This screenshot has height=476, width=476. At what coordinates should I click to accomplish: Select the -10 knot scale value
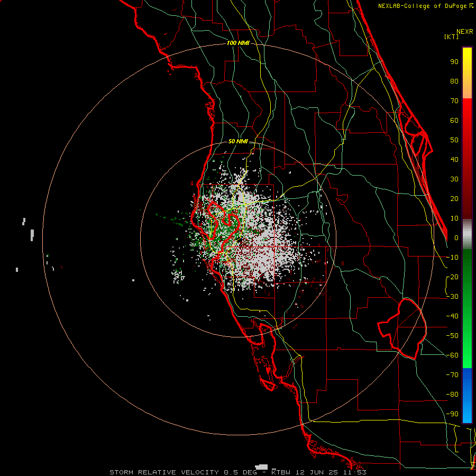pos(452,258)
